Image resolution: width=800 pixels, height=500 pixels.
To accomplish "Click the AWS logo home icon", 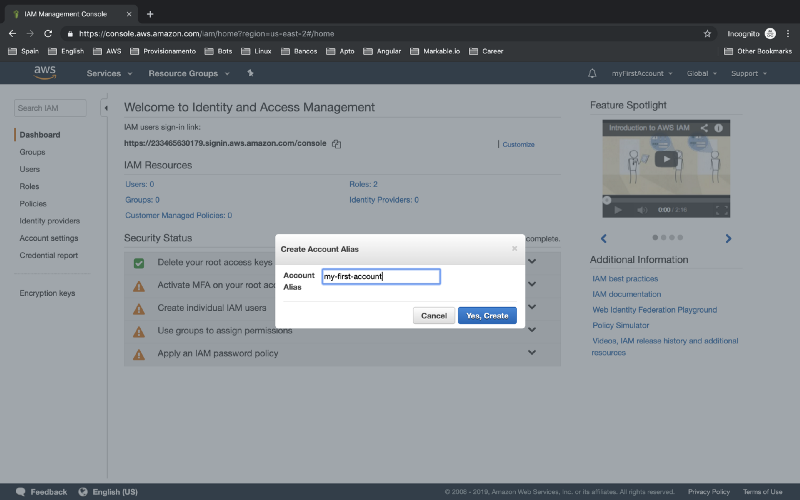I will point(45,72).
